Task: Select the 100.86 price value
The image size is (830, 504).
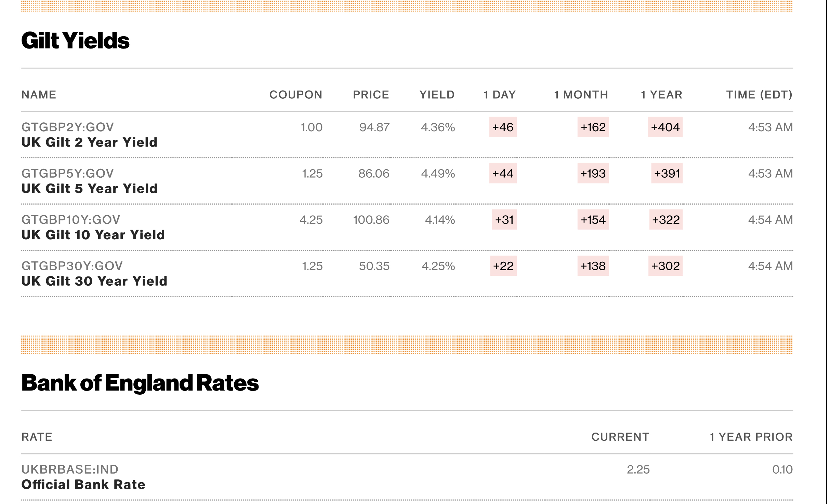Action: point(371,220)
